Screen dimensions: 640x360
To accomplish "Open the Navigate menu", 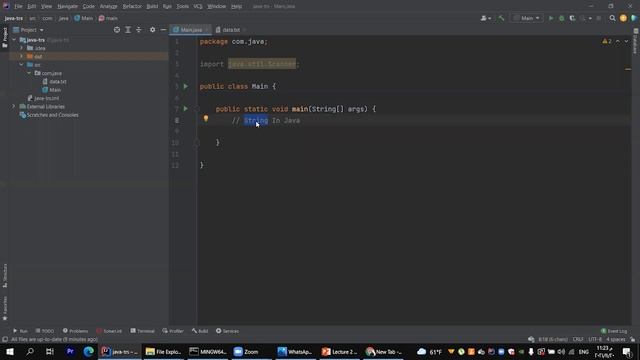I will pyautogui.click(x=67, y=6).
